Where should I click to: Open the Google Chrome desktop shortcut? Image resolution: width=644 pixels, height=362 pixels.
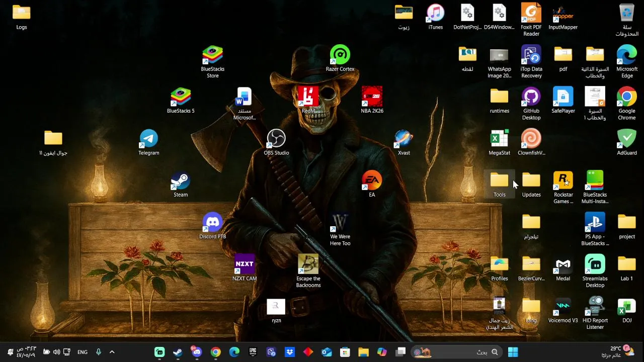627,104
